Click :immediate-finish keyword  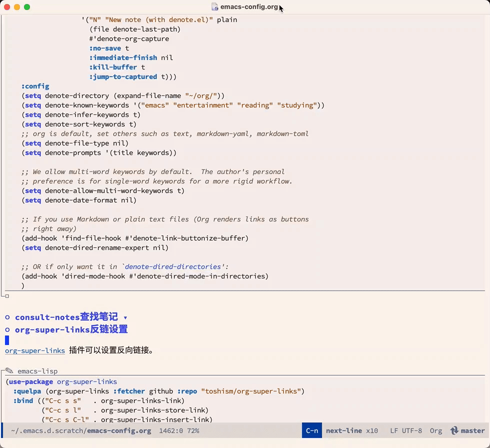coord(123,58)
